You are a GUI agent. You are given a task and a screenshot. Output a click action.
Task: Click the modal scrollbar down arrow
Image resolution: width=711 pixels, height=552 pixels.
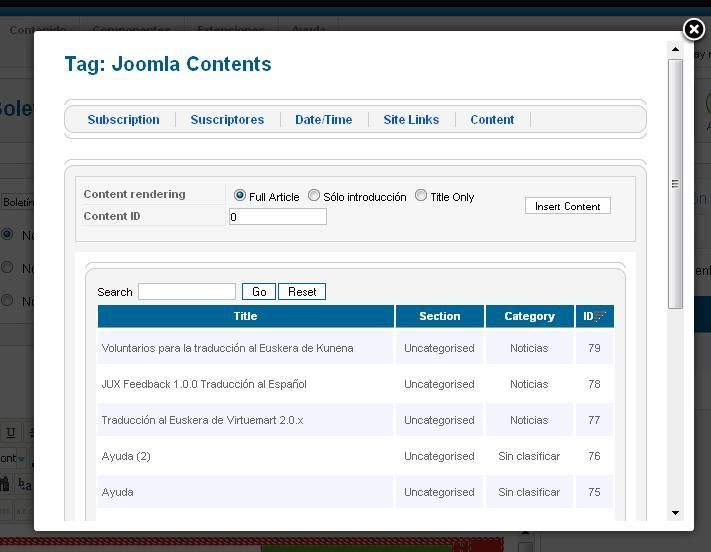[675, 513]
